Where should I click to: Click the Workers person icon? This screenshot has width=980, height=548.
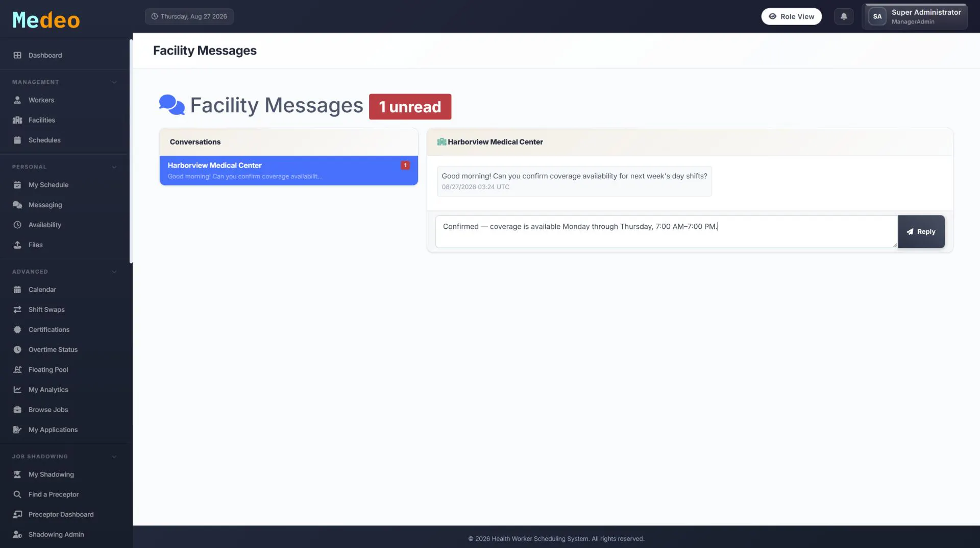pyautogui.click(x=17, y=100)
